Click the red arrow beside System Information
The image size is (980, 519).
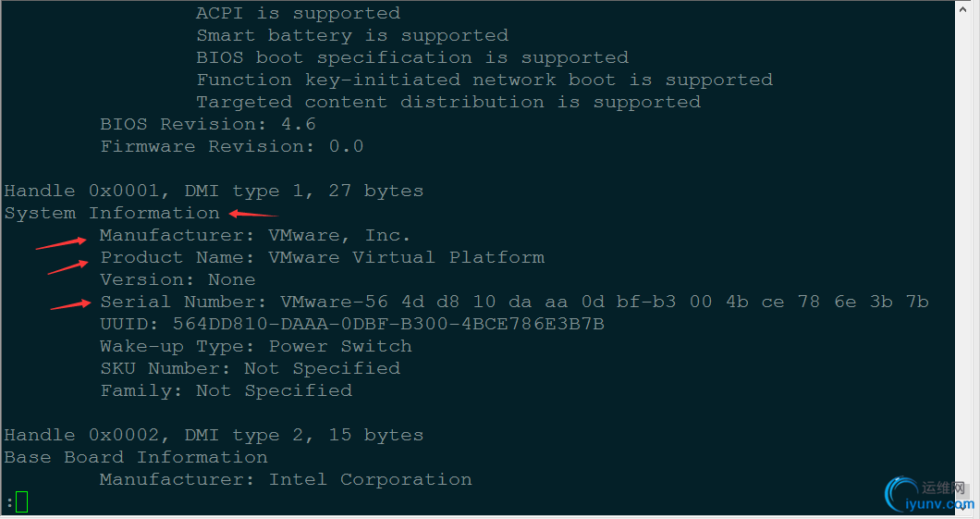(251, 215)
